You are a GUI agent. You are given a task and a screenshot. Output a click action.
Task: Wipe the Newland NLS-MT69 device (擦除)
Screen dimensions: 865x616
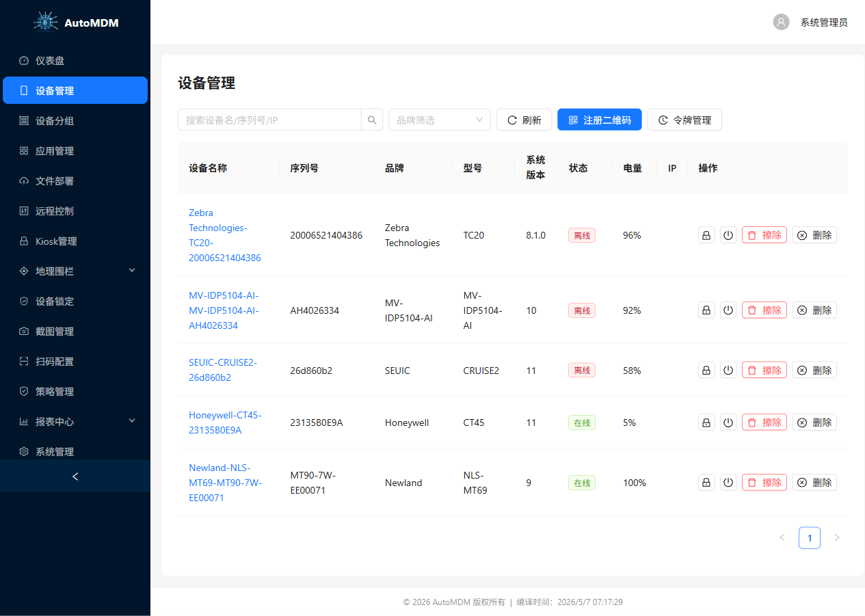764,483
